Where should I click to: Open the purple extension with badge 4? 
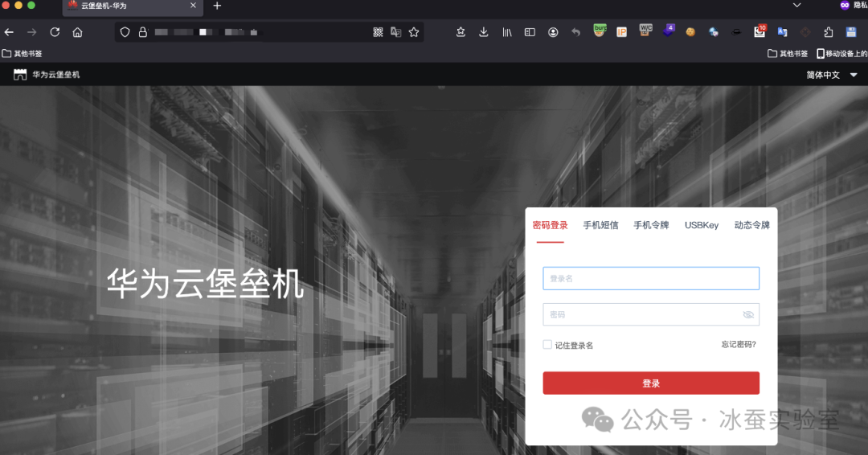pos(668,31)
